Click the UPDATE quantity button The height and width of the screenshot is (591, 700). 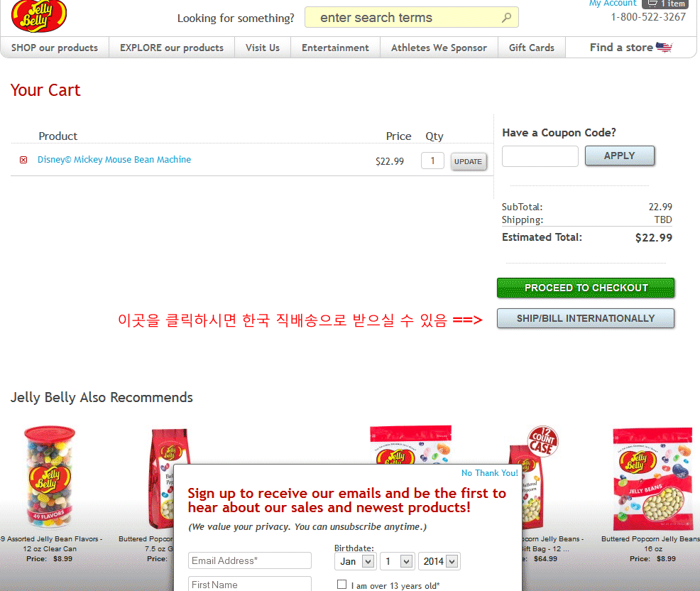coord(469,162)
